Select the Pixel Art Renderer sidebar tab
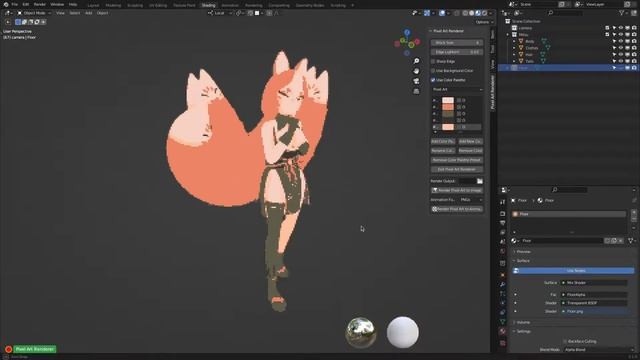640x360 pixels. [x=493, y=92]
